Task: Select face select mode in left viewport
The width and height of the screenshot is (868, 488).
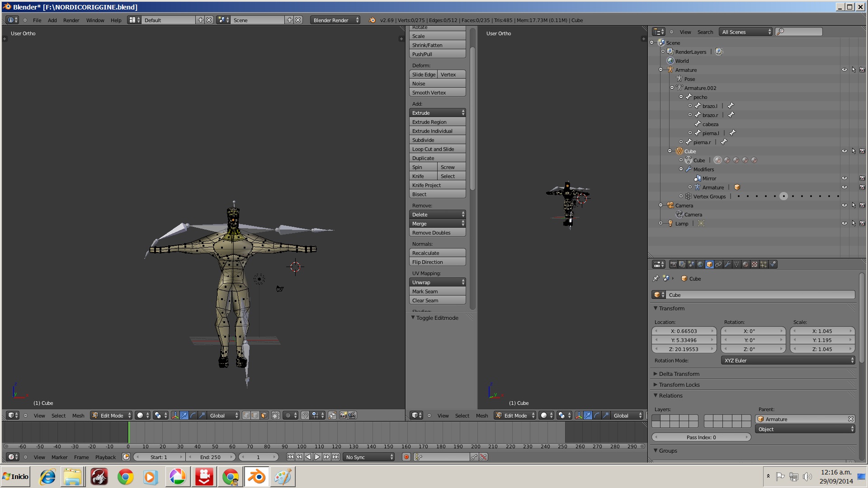Action: [264, 415]
